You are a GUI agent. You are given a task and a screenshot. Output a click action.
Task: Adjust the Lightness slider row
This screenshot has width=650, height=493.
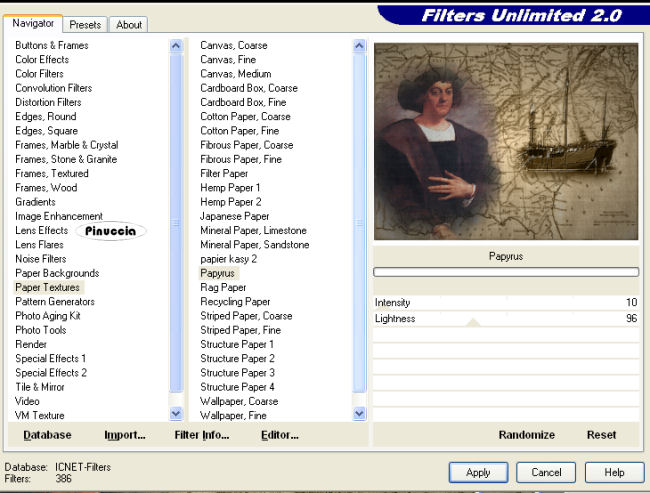coord(506,318)
